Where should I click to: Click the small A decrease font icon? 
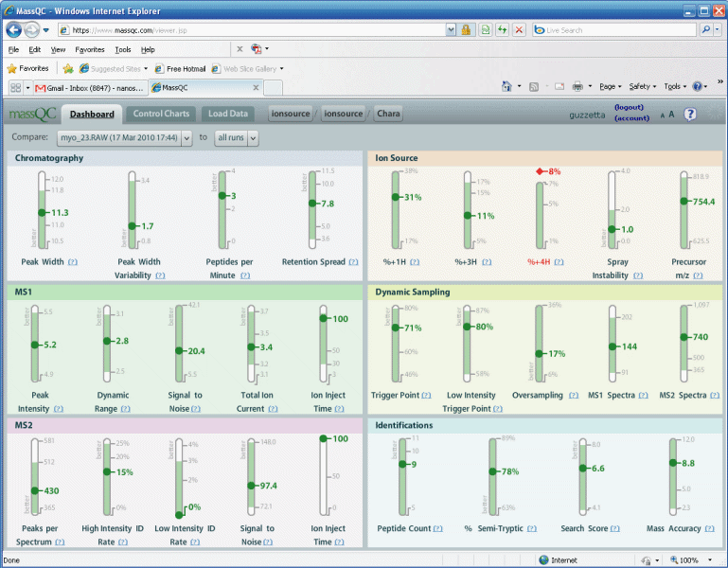pos(663,115)
